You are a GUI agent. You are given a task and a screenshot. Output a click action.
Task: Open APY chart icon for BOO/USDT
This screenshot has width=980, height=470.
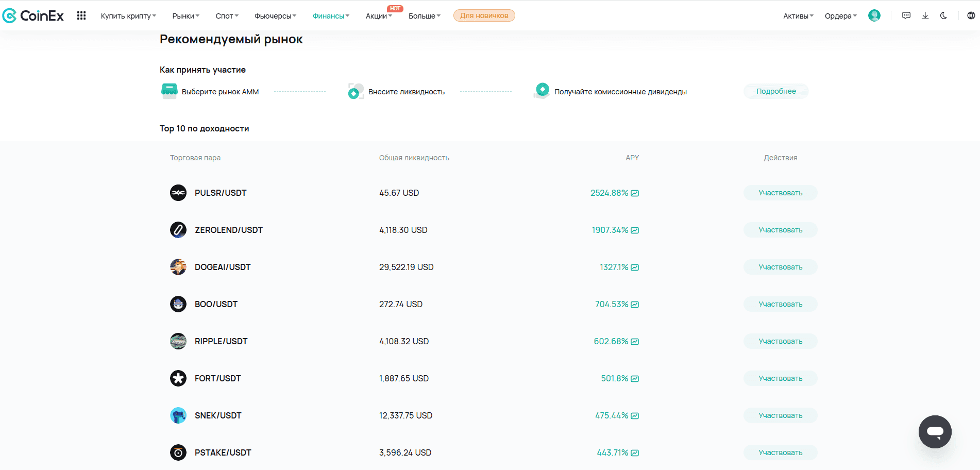click(x=635, y=305)
